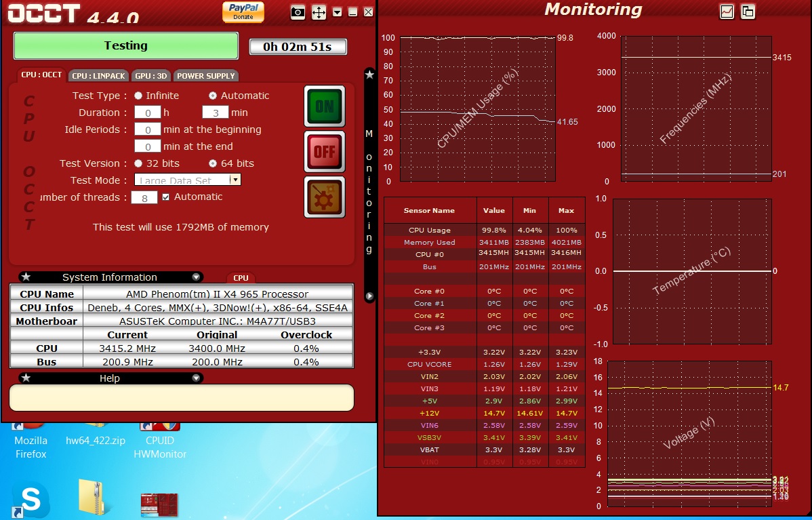
Task: Open the CPUID HWMonitor desktop shortcut
Action: (x=160, y=442)
